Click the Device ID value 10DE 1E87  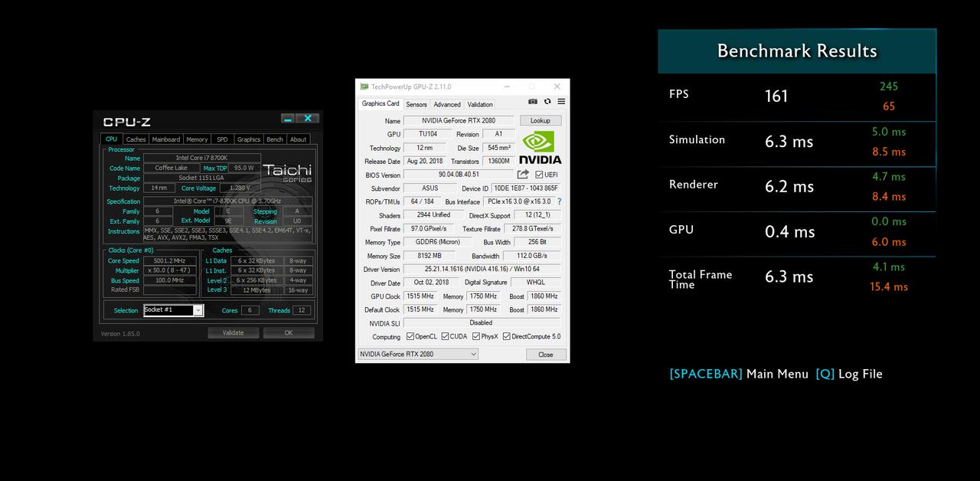[525, 188]
